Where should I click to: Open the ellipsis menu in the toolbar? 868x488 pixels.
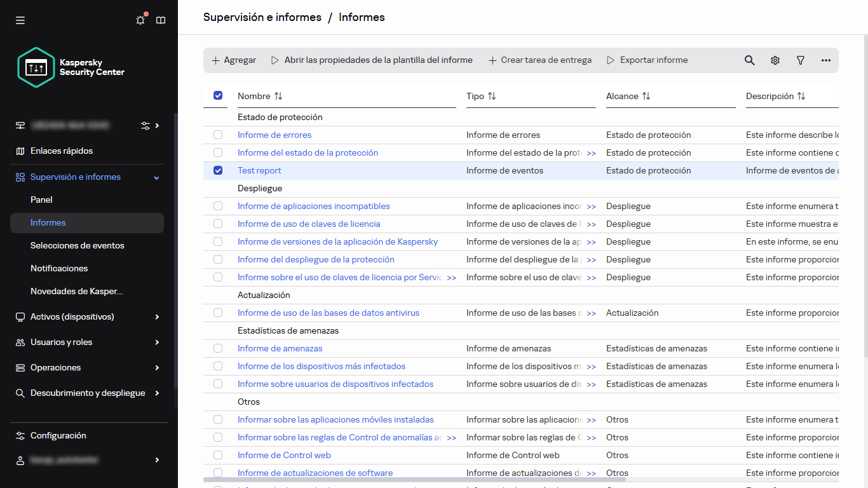(825, 60)
